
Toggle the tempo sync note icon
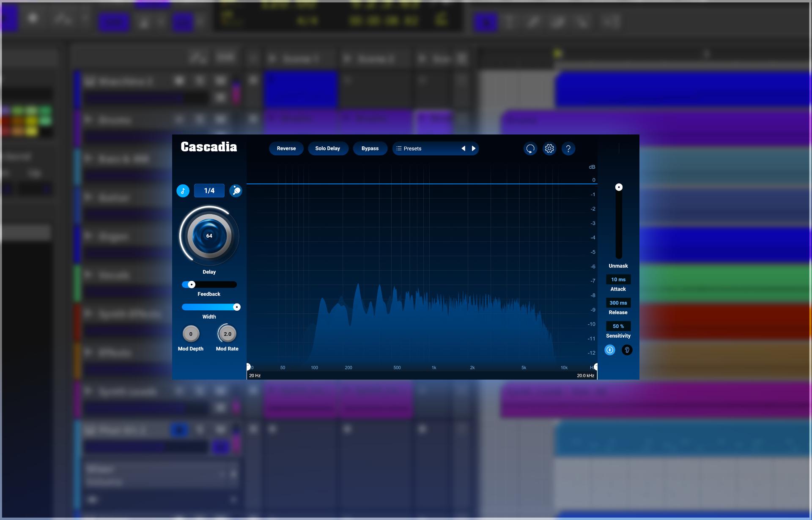pyautogui.click(x=183, y=191)
